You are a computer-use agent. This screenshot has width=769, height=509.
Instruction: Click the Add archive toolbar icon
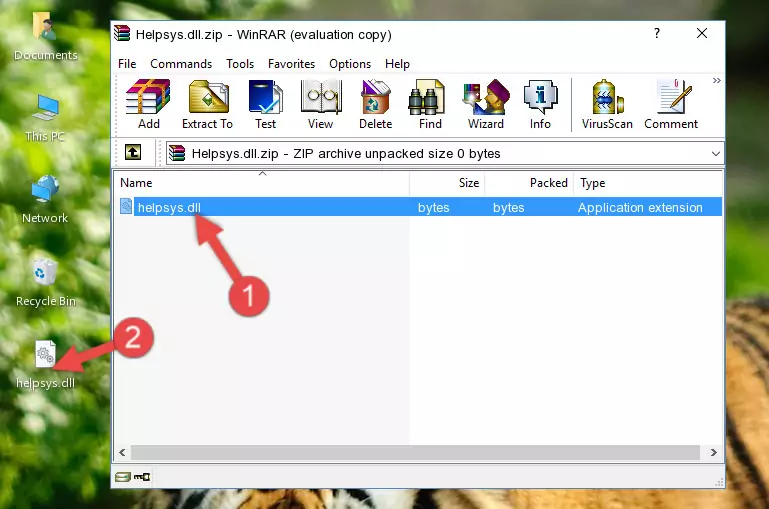point(148,104)
